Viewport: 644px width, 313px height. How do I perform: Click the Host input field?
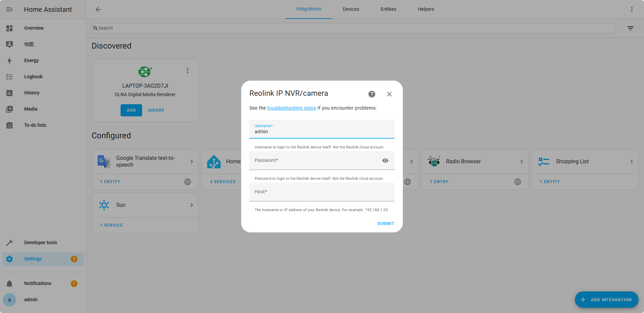pyautogui.click(x=322, y=192)
